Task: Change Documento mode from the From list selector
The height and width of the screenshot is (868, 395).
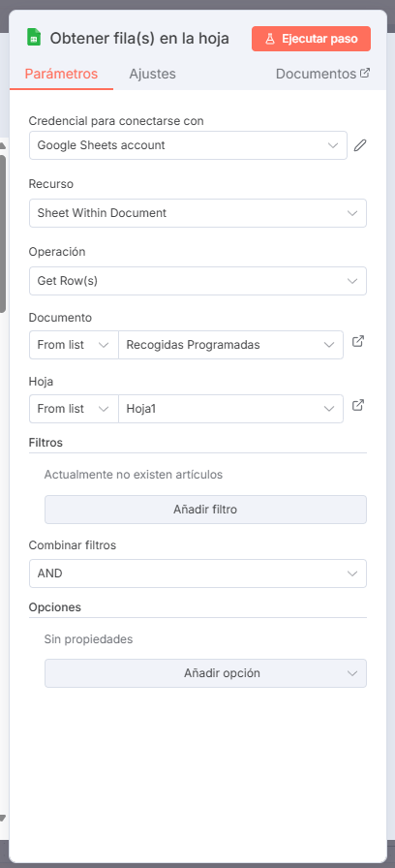Action: point(74,345)
